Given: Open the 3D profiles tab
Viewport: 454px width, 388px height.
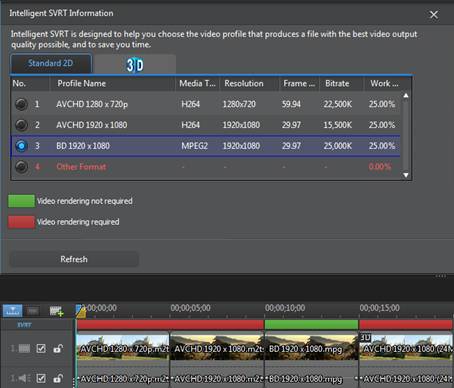Looking at the screenshot, I should pyautogui.click(x=135, y=64).
